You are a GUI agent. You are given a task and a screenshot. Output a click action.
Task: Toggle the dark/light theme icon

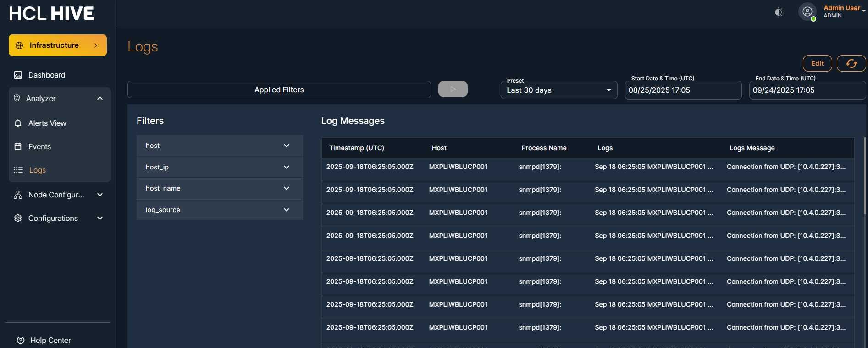click(x=778, y=12)
